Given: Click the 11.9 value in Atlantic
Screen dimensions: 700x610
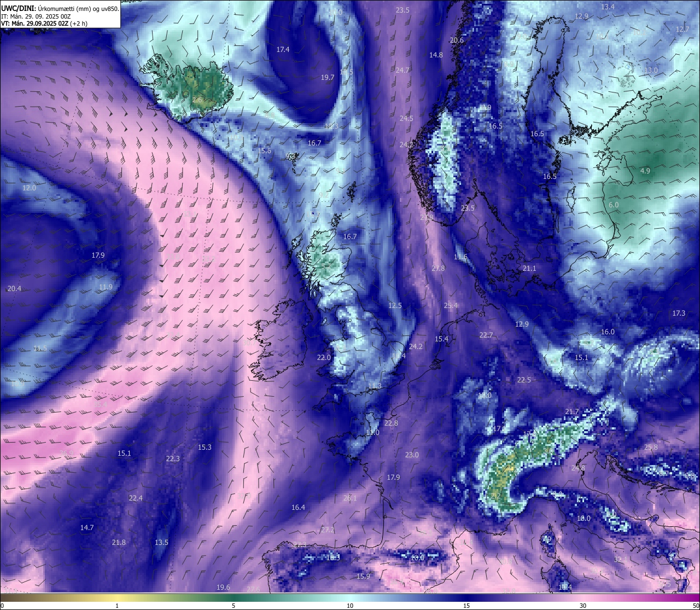Looking at the screenshot, I should [106, 287].
